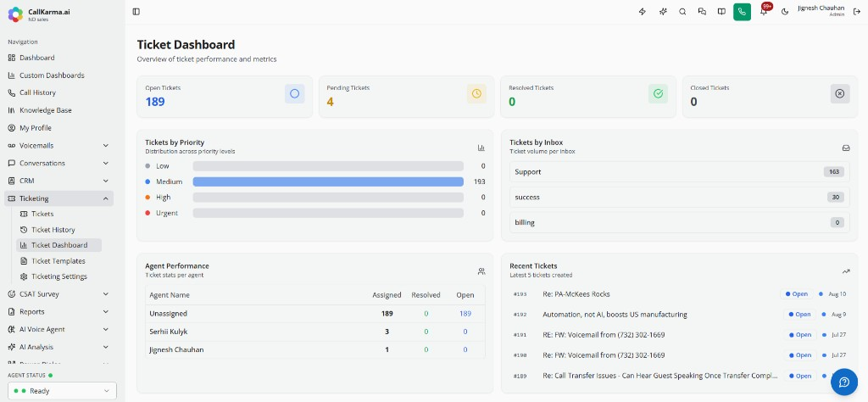The height and width of the screenshot is (402, 868).
Task: Expand the Voicemails menu chevron
Action: click(x=106, y=146)
